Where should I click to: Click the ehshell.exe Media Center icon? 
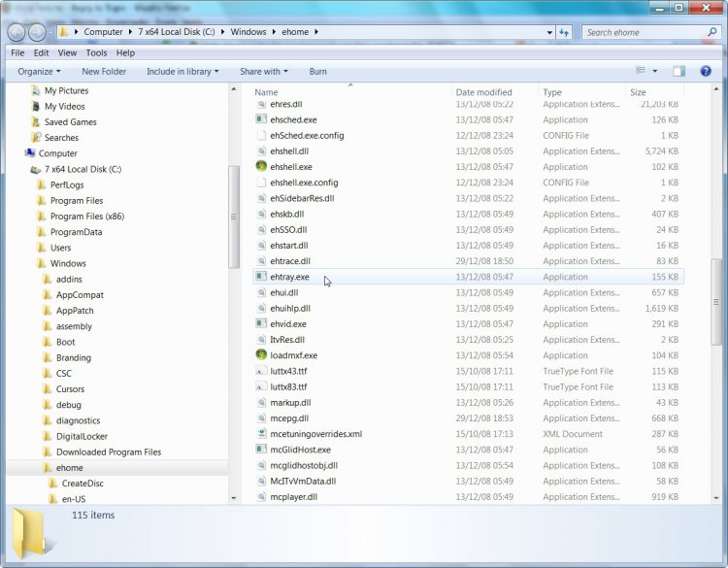pos(261,166)
